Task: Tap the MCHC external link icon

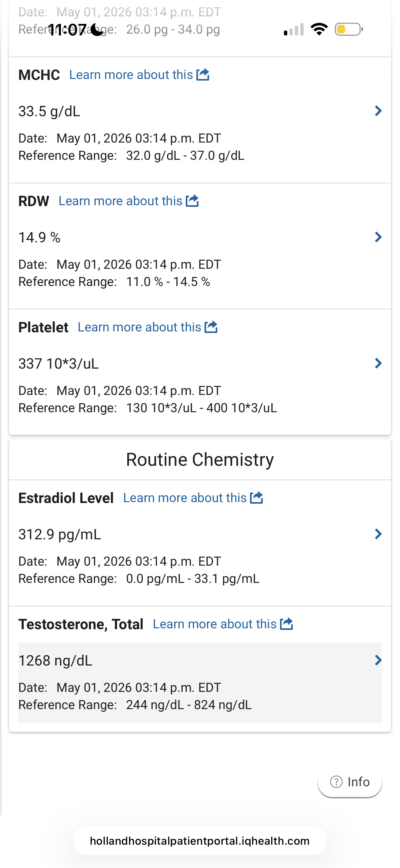Action: (x=203, y=74)
